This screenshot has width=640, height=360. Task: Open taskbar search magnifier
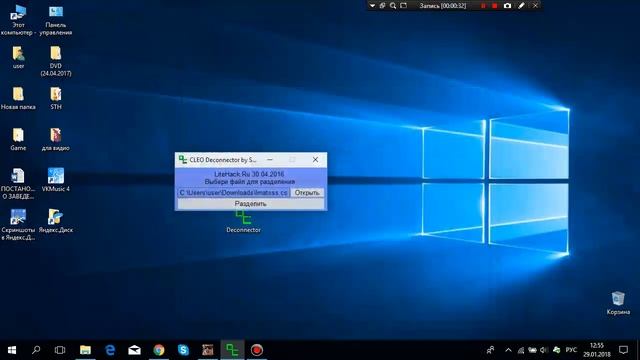coord(36,350)
